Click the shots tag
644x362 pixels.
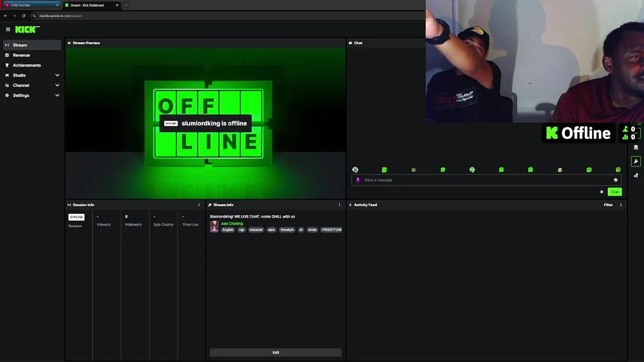pos(312,230)
